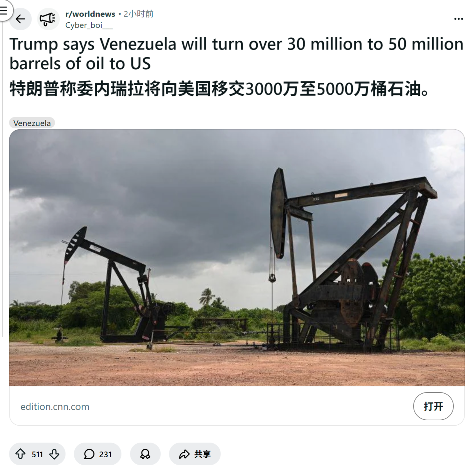Click the English post title about Trump
The height and width of the screenshot is (472, 476).
pyautogui.click(x=236, y=54)
